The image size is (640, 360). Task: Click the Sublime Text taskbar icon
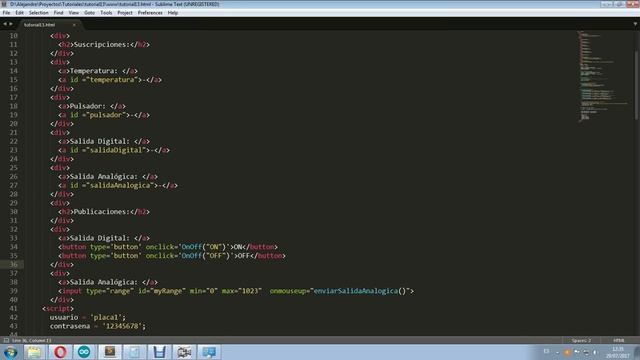coord(110,352)
